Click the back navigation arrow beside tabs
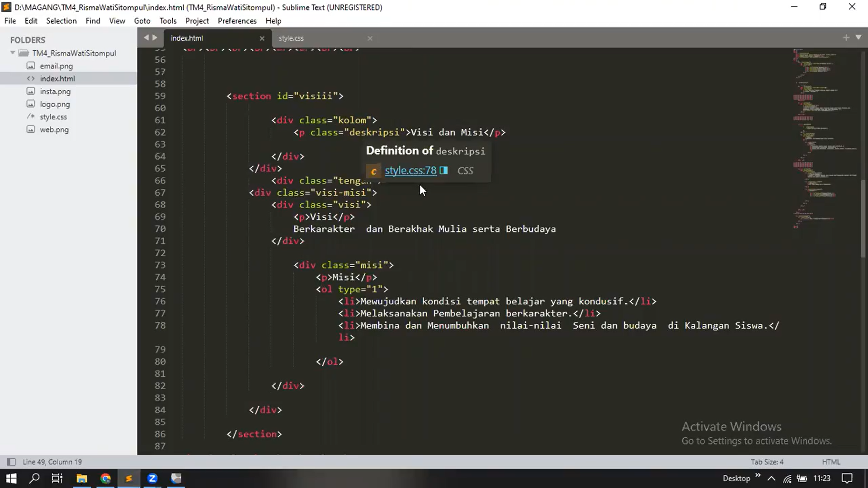This screenshot has width=868, height=488. tap(146, 38)
